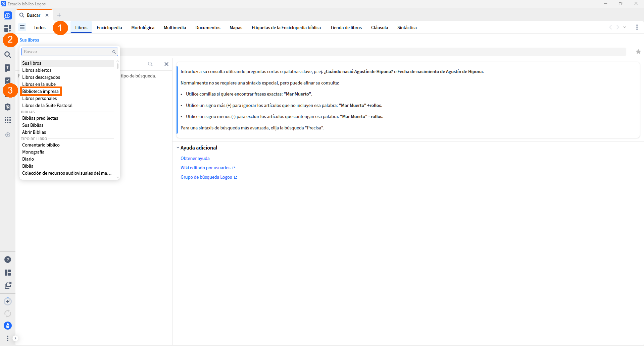Select Monografía book type
This screenshot has height=346, width=644.
67,152
